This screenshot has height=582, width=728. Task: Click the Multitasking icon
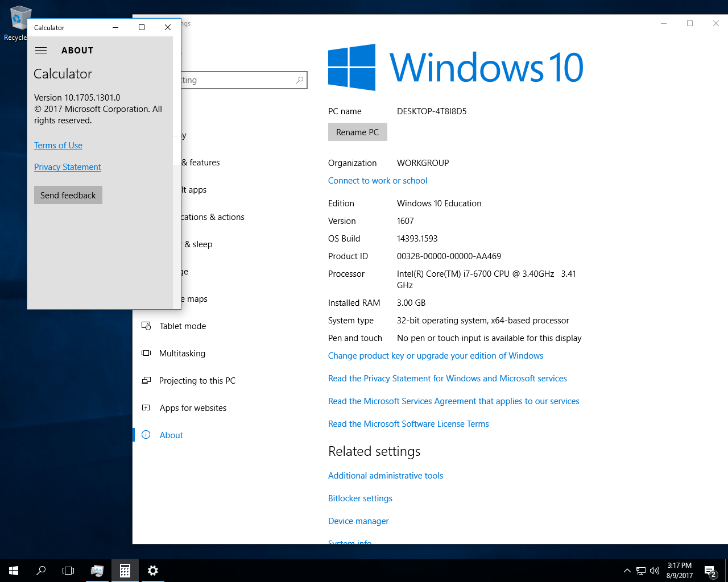(146, 353)
